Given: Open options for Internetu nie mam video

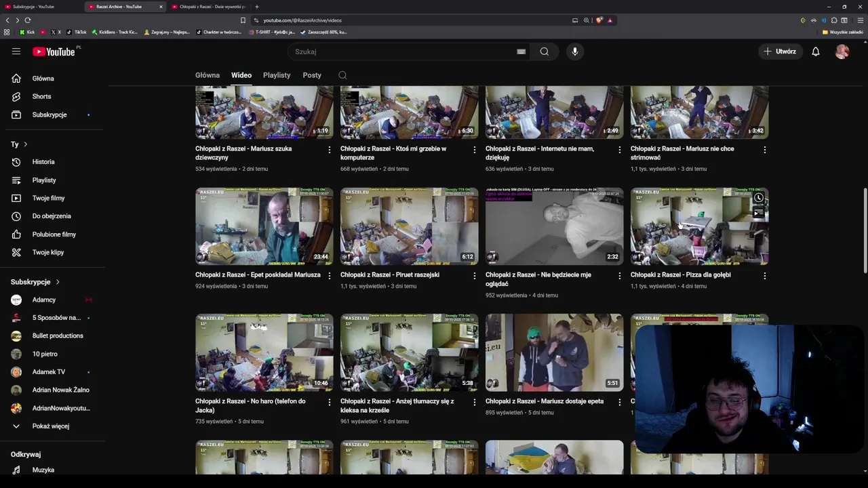Looking at the screenshot, I should click(x=620, y=150).
